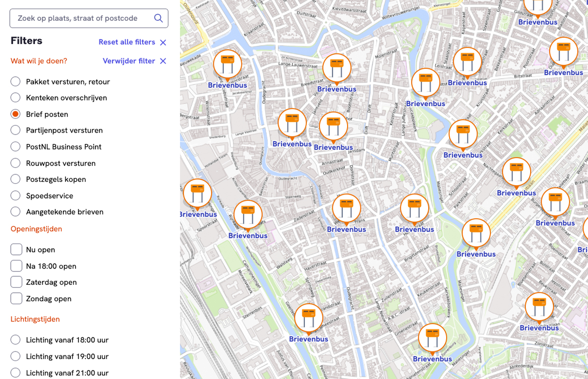Open Brievenbus marker near Gildstraat

click(538, 7)
